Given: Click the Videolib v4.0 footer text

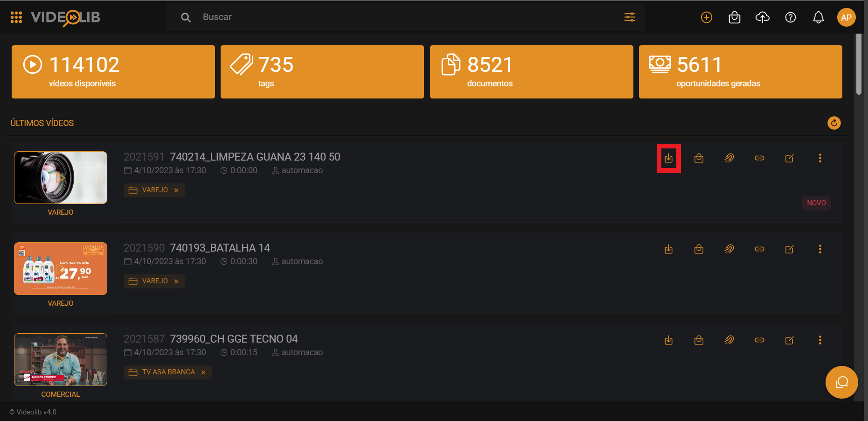Looking at the screenshot, I should 33,412.
